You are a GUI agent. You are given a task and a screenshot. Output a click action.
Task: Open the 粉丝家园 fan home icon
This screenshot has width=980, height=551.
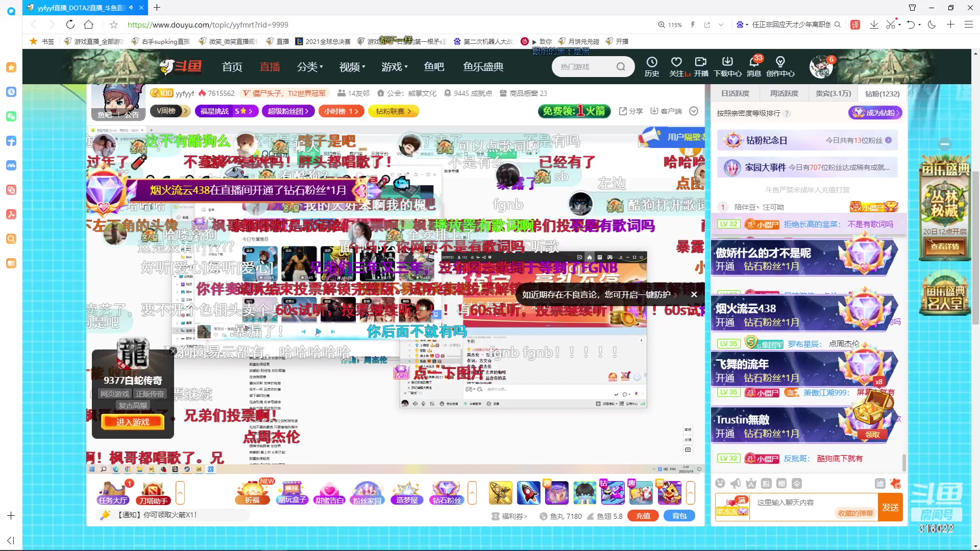pyautogui.click(x=367, y=493)
